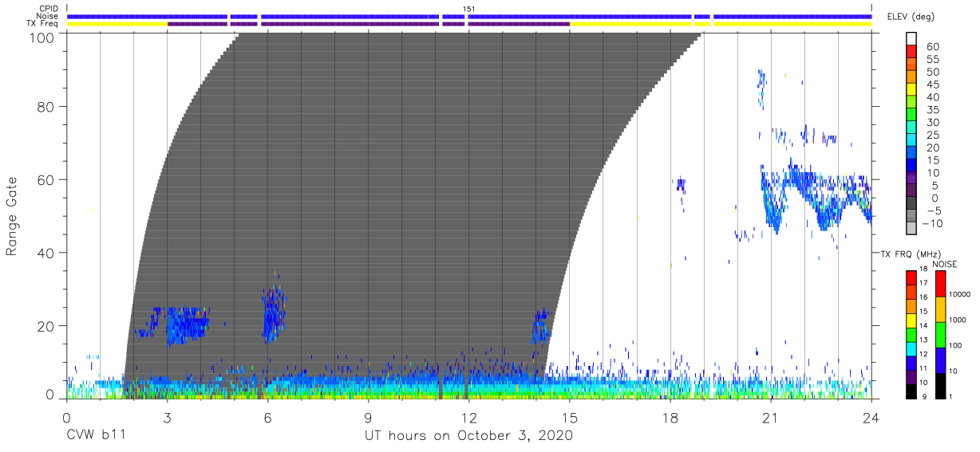Click the '100' tick on Range Gate axis
Screen dimensions: 980x452
pyautogui.click(x=42, y=37)
